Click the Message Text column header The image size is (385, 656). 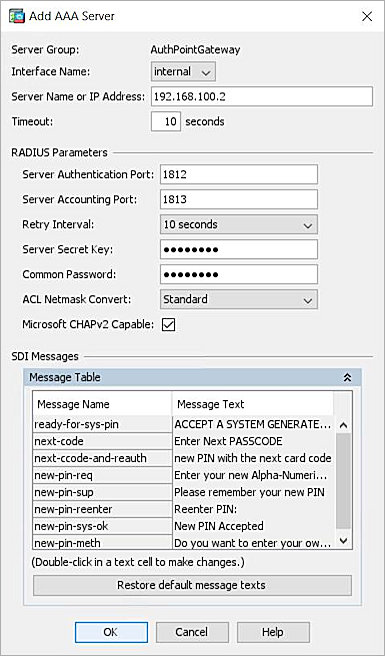click(x=253, y=404)
